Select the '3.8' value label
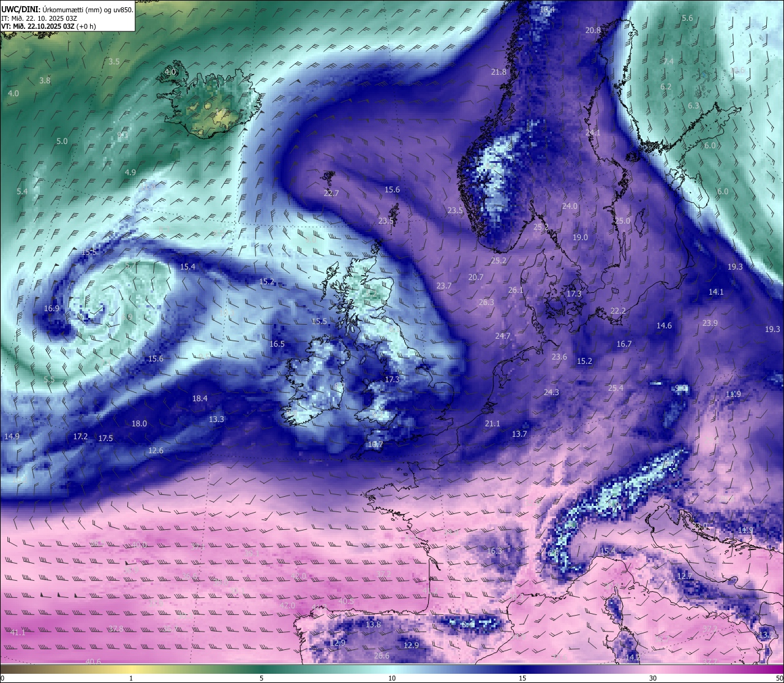Screen dimensions: 784x683 [x=45, y=80]
